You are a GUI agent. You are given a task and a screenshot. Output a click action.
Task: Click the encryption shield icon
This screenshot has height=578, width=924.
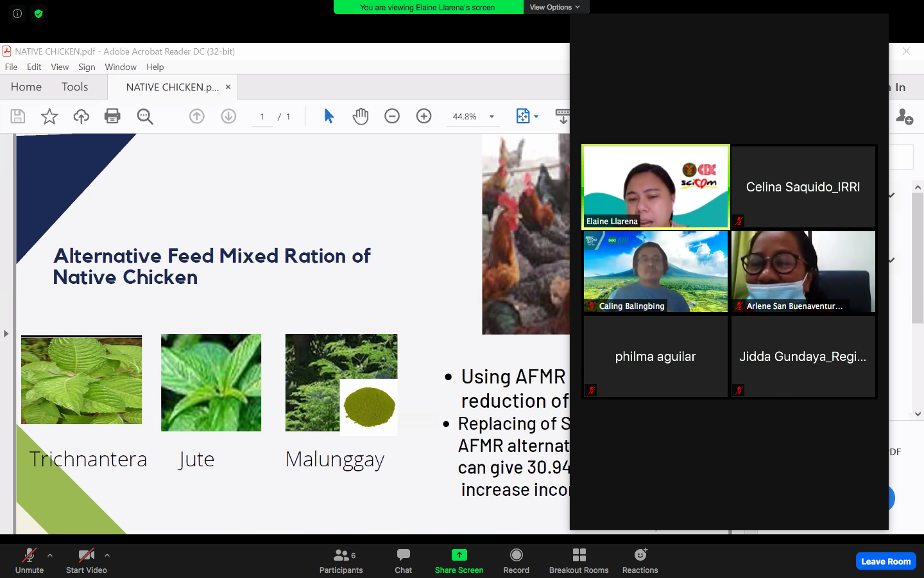pos(38,13)
